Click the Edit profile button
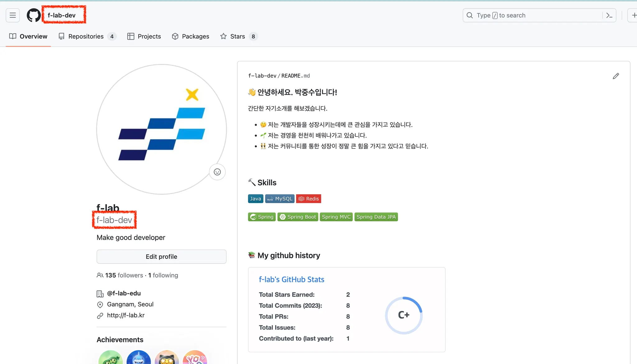637x364 pixels. [x=161, y=256]
